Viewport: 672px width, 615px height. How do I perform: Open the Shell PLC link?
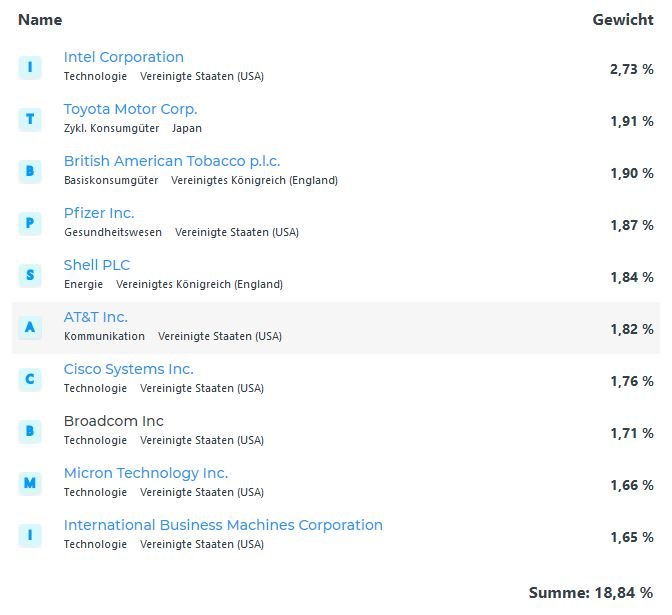(x=97, y=265)
